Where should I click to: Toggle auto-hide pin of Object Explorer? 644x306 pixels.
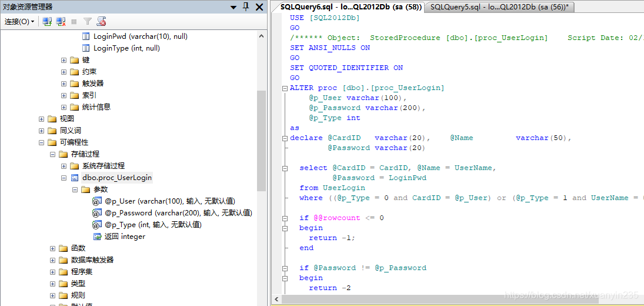[x=246, y=6]
